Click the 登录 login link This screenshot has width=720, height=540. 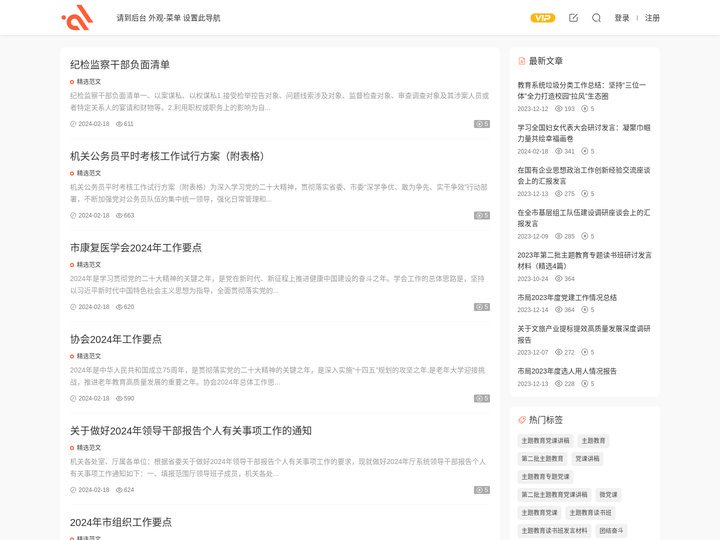(x=622, y=18)
